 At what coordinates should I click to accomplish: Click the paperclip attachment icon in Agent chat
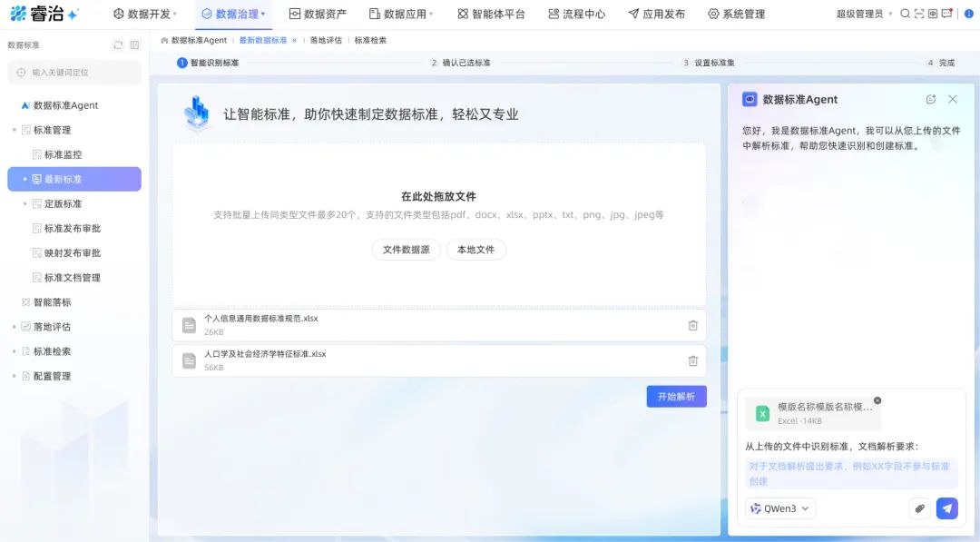(x=919, y=508)
